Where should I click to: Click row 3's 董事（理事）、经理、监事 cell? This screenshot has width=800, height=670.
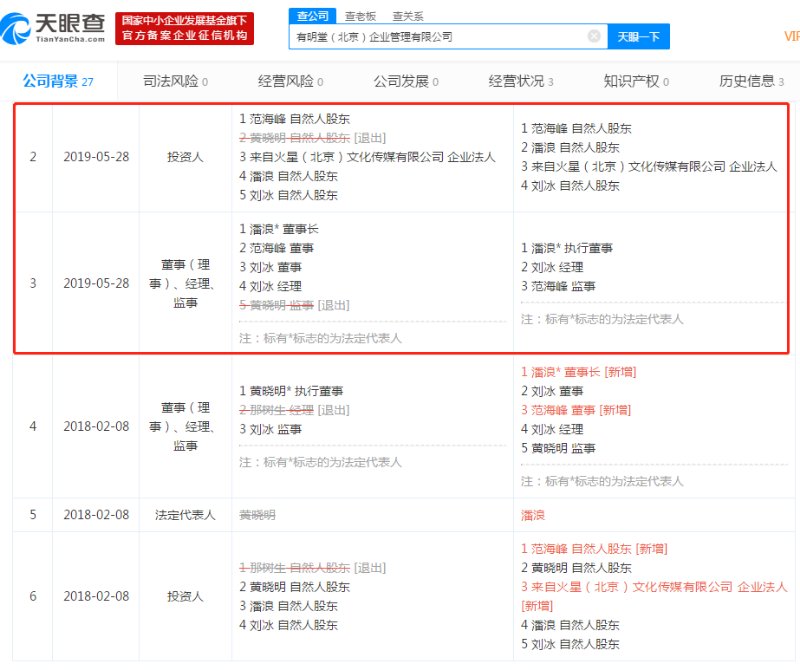185,283
